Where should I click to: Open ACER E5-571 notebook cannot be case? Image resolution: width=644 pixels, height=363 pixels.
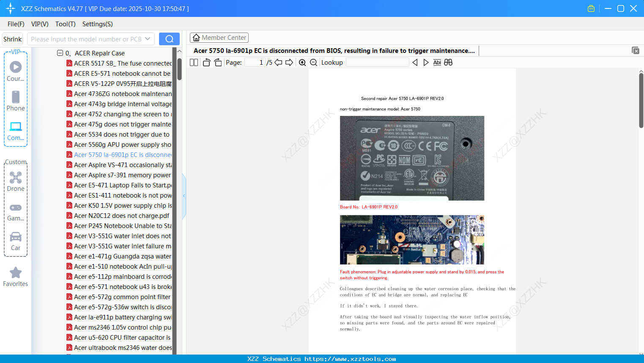119,73
